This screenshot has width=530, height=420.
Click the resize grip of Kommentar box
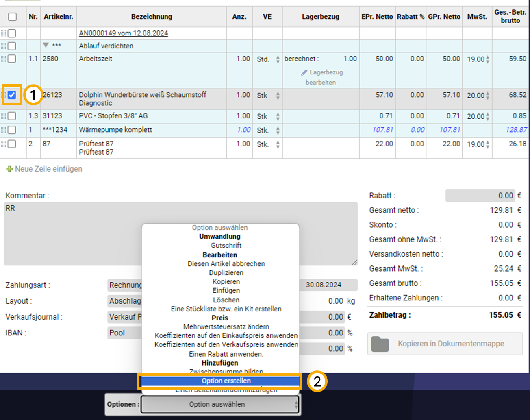354,263
